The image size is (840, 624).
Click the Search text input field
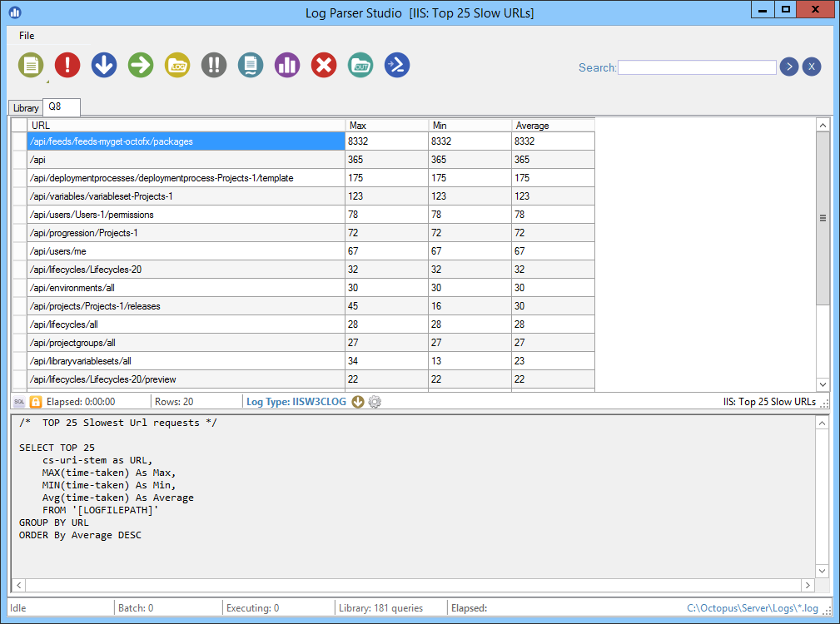[x=697, y=67]
